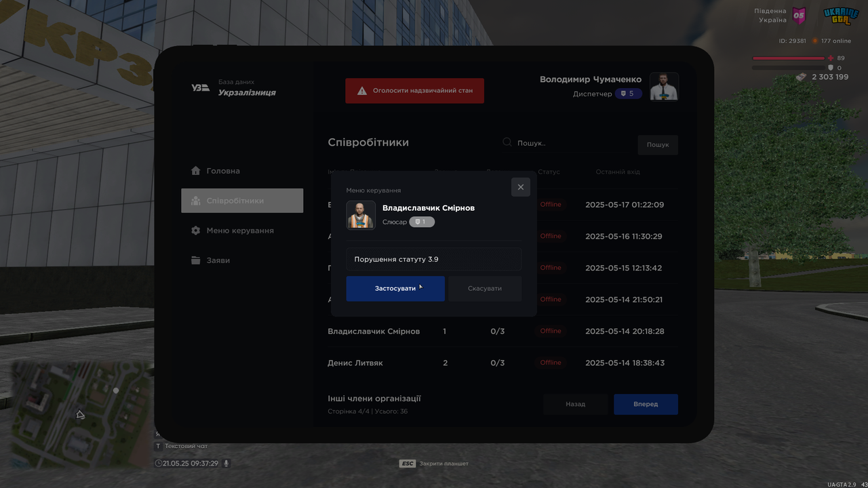
Task: Click the ID: 29381 label
Action: [x=792, y=41]
